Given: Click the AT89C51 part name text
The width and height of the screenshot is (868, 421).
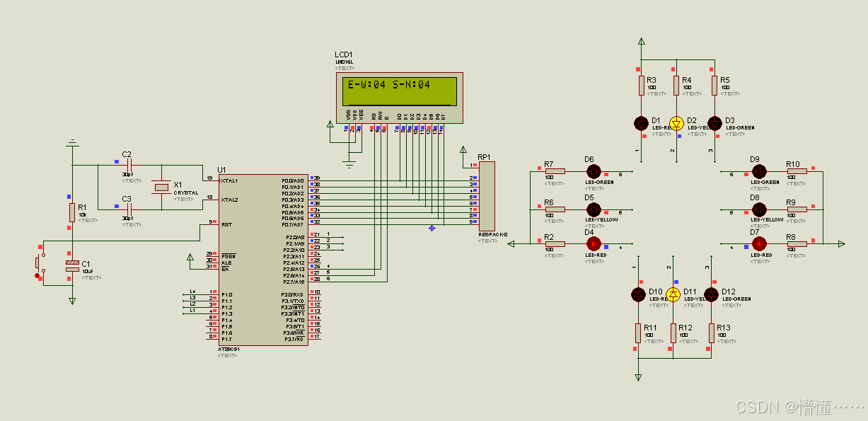Looking at the screenshot, I should (228, 350).
